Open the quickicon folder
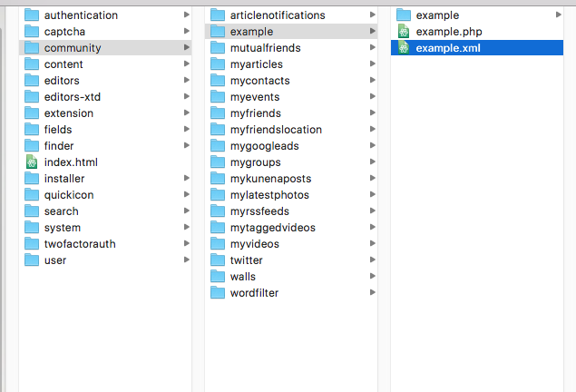Screen dimensions: 576x392 click(105, 195)
